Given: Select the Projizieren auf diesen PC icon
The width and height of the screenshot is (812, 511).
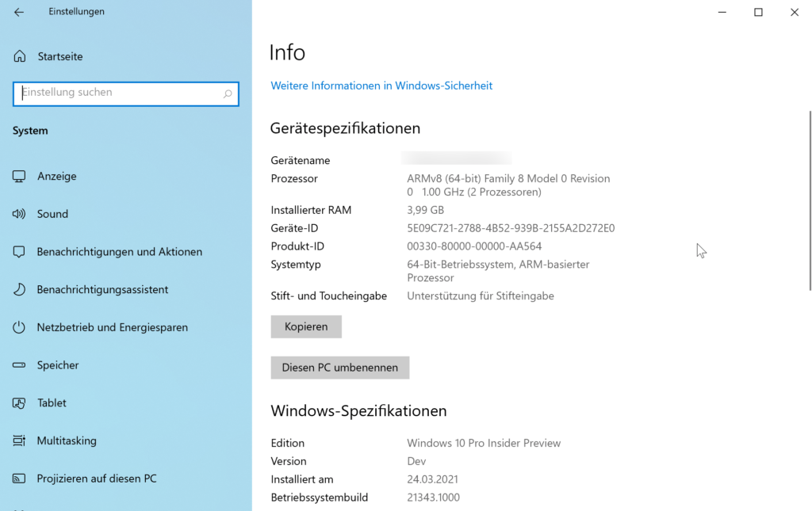Looking at the screenshot, I should [18, 478].
